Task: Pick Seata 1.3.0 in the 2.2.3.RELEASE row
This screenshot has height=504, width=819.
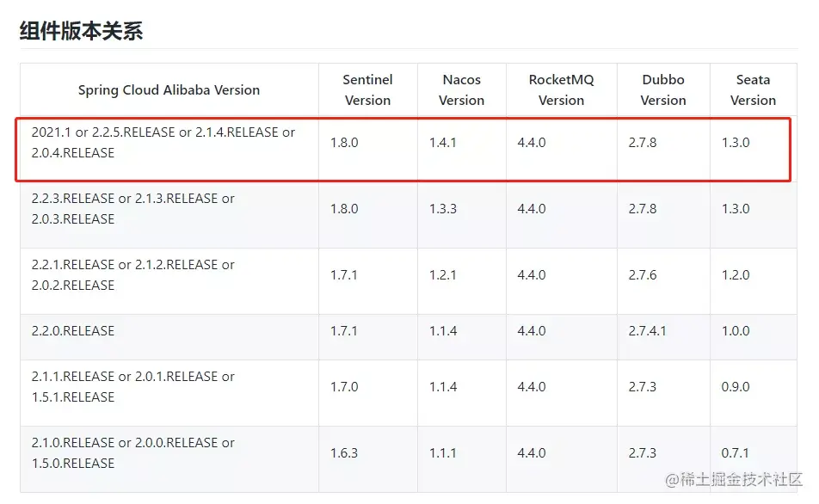Action: [x=736, y=209]
